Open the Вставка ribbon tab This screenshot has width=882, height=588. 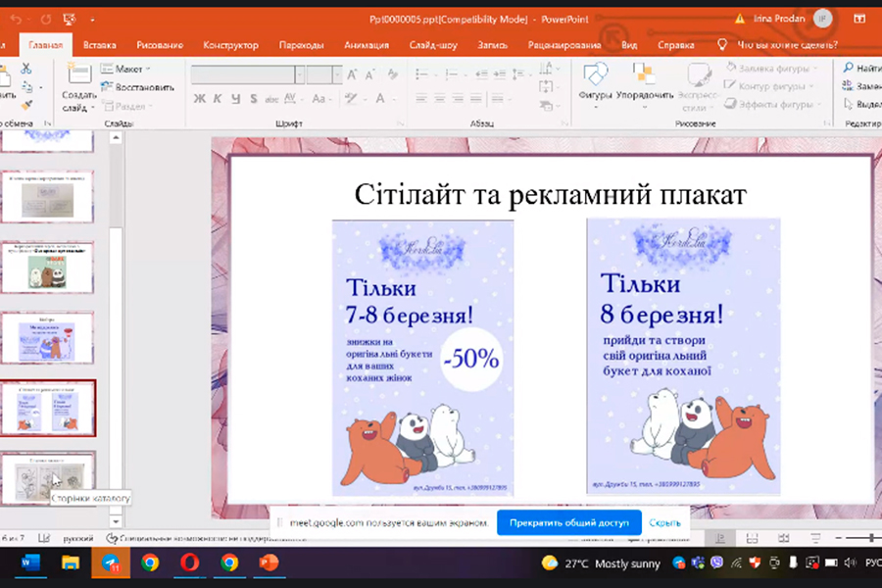click(100, 45)
